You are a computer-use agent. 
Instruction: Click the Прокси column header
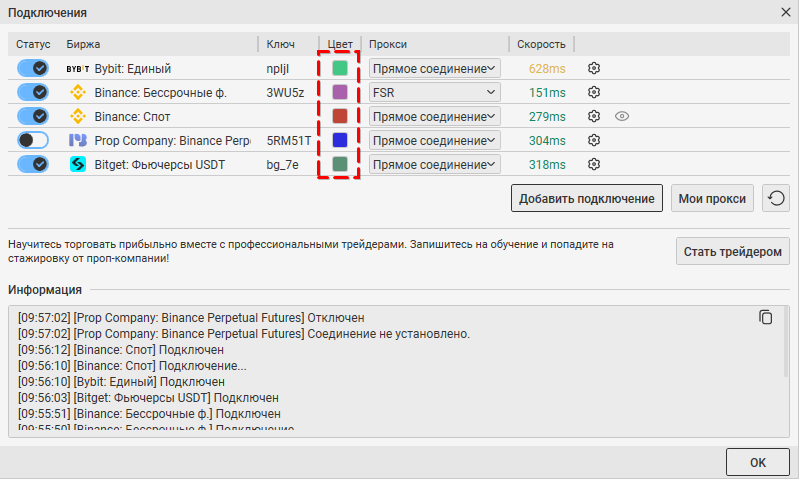pos(388,44)
